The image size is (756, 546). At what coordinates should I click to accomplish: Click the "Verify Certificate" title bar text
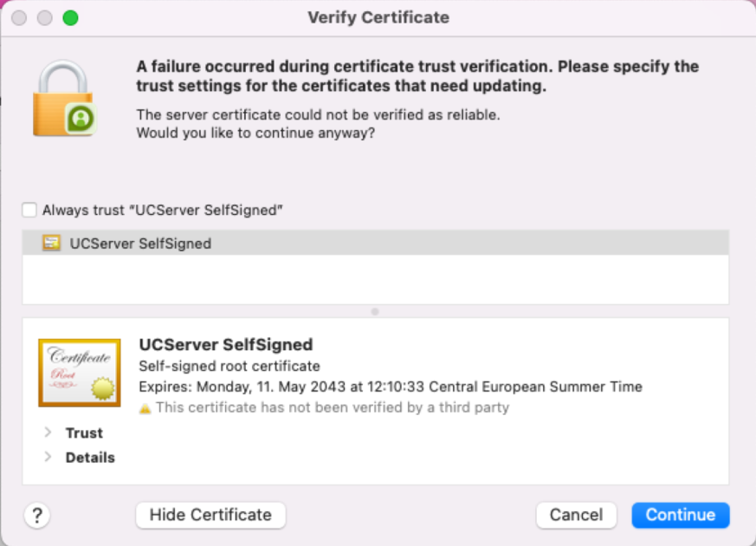coord(378,17)
